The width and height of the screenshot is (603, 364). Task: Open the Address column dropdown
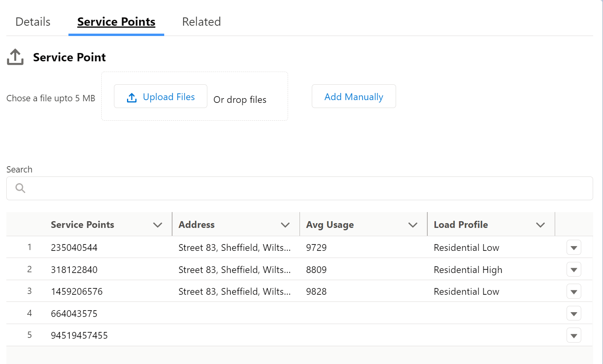(x=286, y=224)
